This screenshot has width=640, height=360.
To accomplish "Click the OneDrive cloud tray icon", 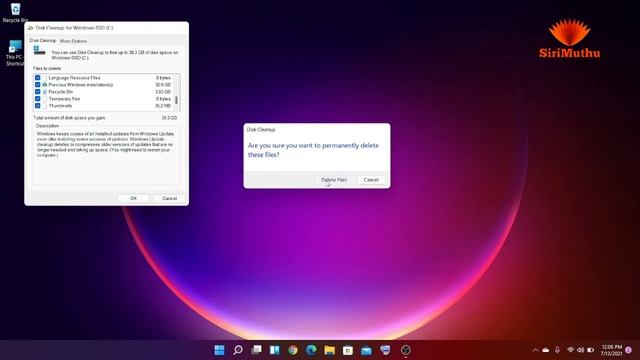I will 546,350.
